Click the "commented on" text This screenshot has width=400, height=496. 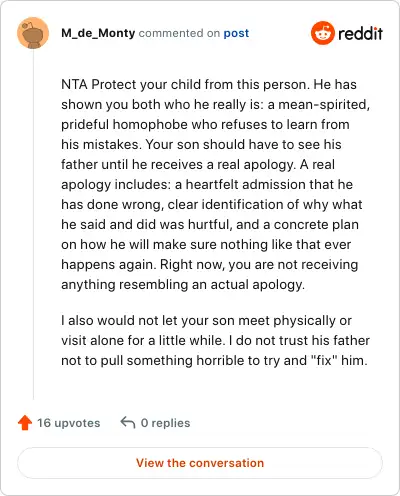tap(179, 33)
